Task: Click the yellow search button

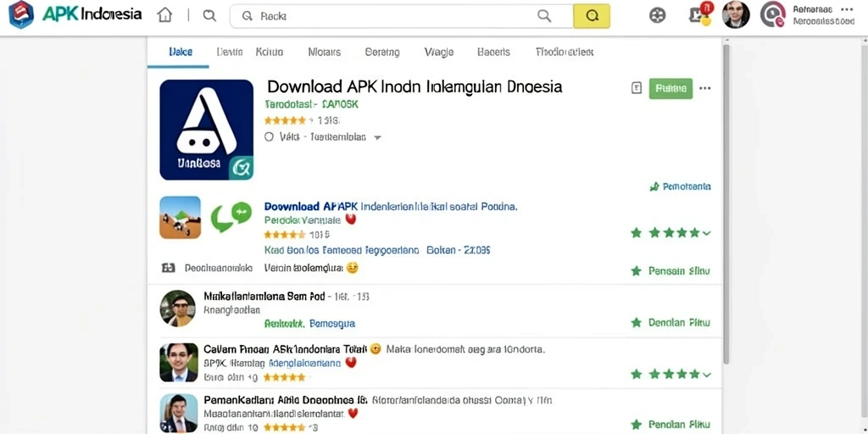Action: click(x=592, y=16)
